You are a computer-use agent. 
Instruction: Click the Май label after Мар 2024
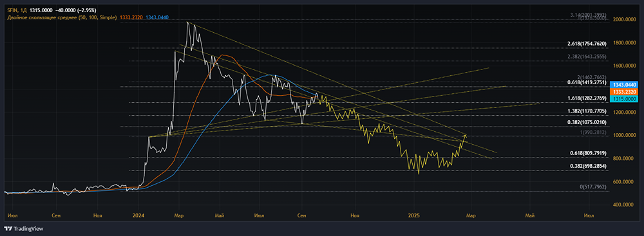[220, 215]
